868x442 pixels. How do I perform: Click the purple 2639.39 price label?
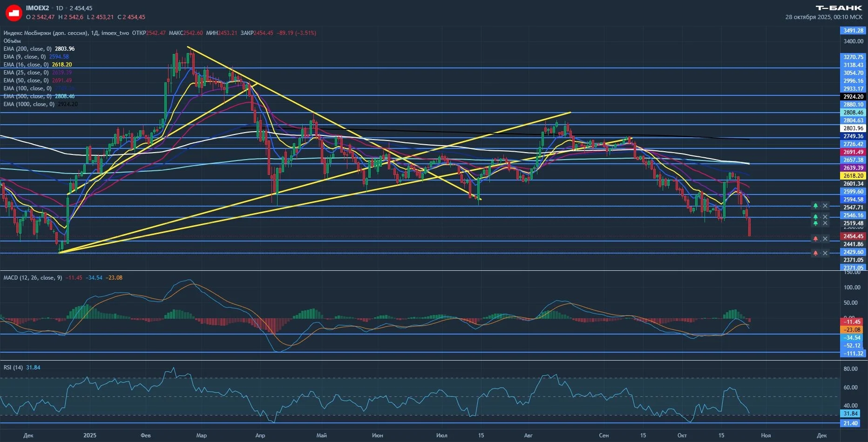pos(853,168)
